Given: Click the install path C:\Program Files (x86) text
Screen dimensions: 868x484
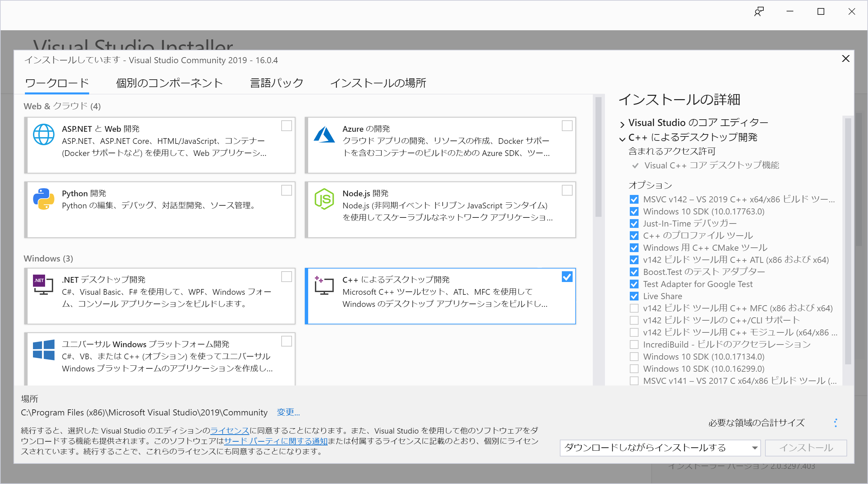Looking at the screenshot, I should point(144,413).
